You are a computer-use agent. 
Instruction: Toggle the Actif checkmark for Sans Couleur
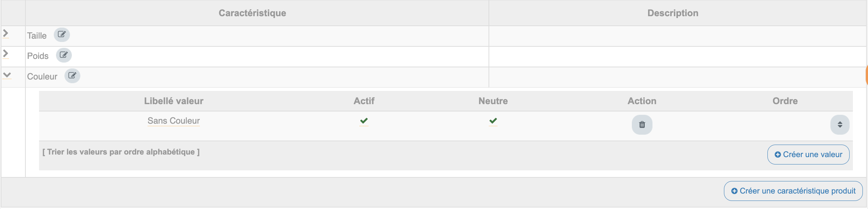tap(364, 121)
